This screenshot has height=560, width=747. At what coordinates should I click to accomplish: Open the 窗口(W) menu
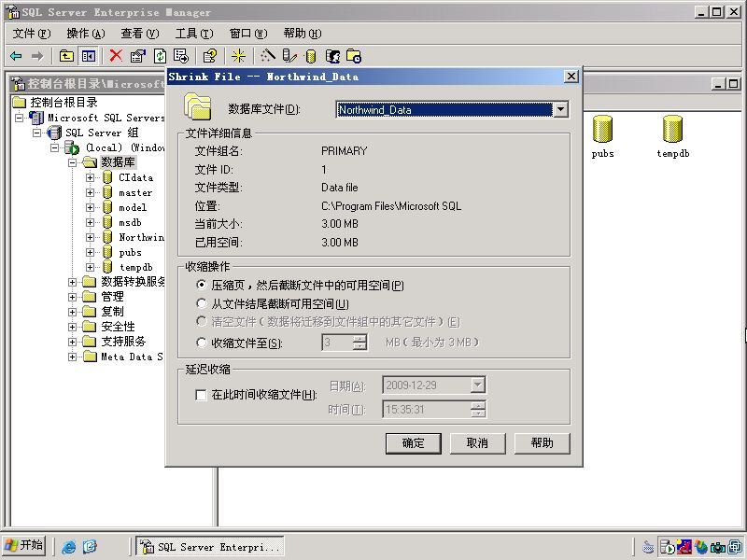pyautogui.click(x=248, y=34)
